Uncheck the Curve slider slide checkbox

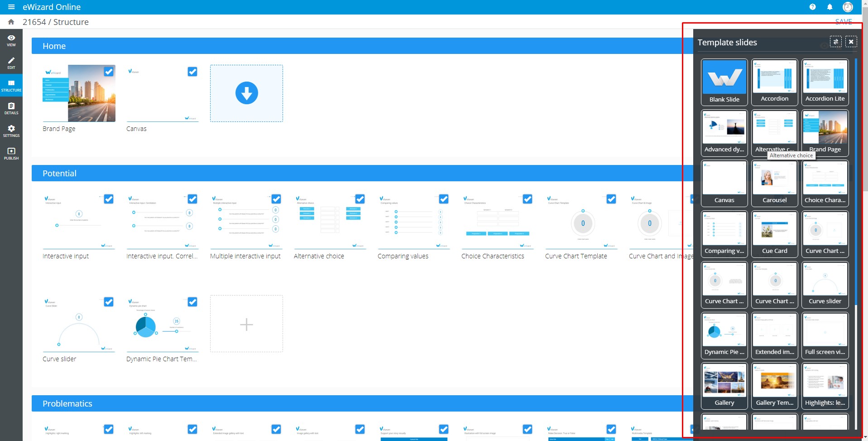click(x=109, y=302)
